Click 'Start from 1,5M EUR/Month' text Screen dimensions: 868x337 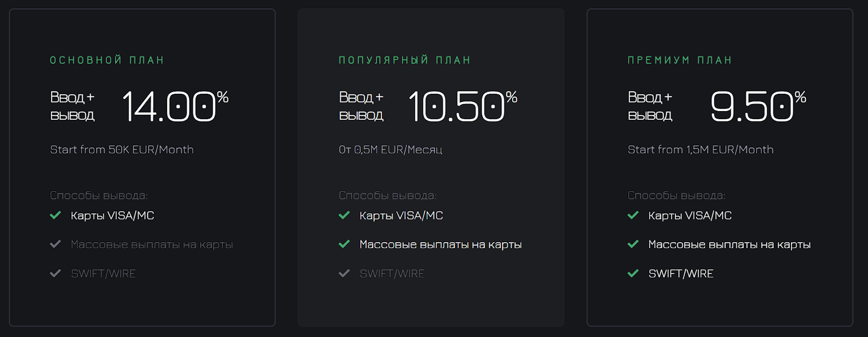click(700, 150)
